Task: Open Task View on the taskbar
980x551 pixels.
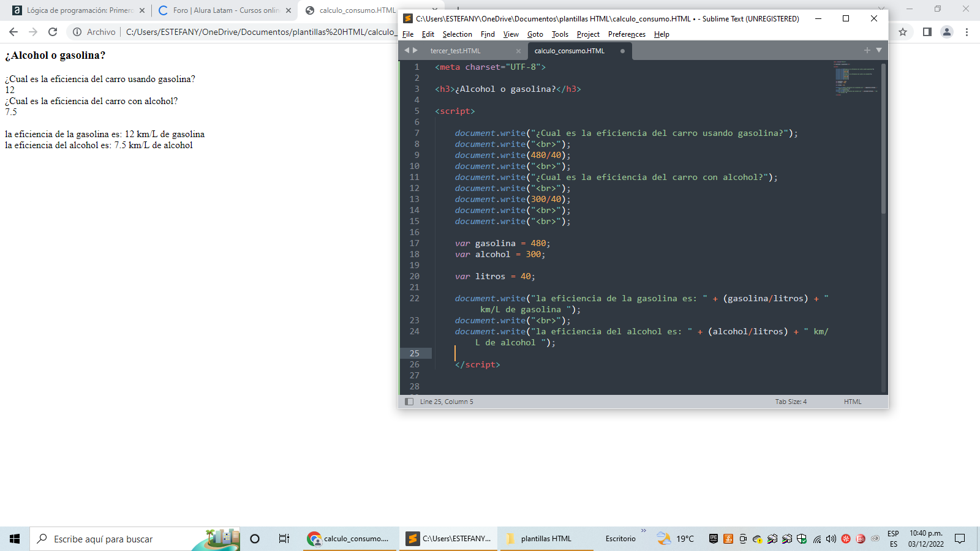Action: click(284, 539)
